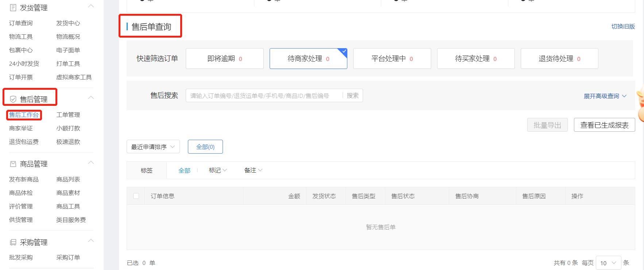
Task: Open 订单查询 in sidebar
Action: tap(21, 23)
